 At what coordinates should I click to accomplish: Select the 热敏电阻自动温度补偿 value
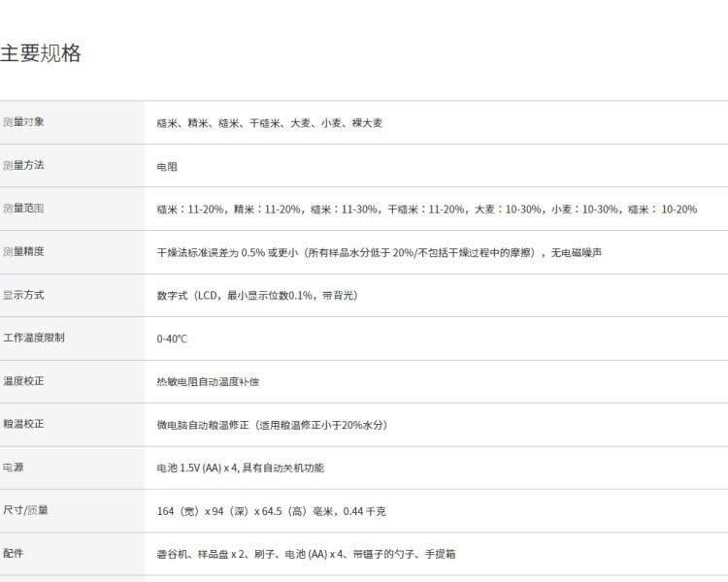click(x=208, y=381)
